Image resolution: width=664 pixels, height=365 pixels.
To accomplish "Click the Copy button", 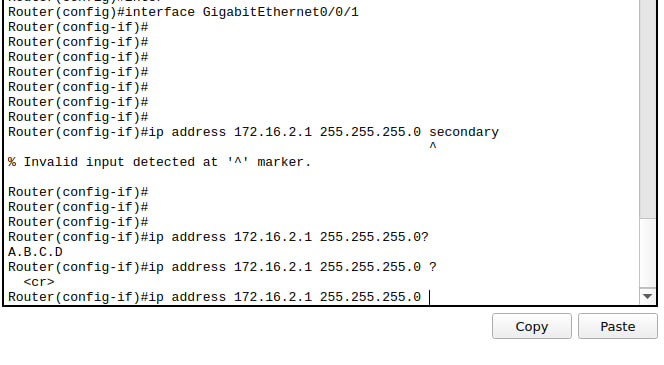I will click(x=531, y=326).
